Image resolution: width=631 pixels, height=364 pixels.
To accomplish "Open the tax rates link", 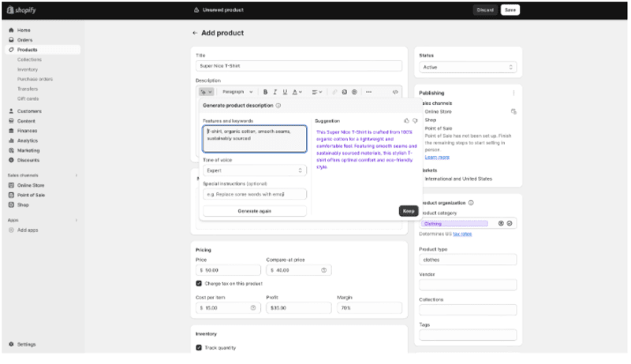I will point(462,234).
